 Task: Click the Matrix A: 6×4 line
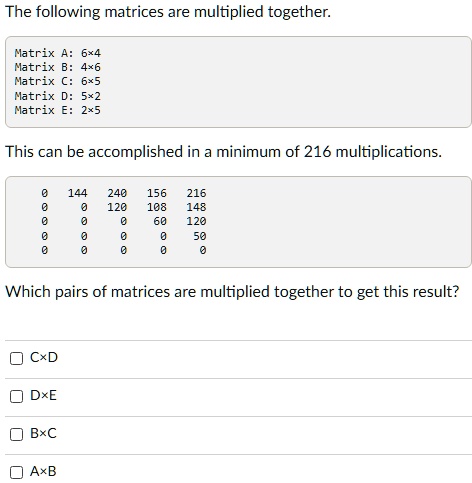tap(57, 53)
